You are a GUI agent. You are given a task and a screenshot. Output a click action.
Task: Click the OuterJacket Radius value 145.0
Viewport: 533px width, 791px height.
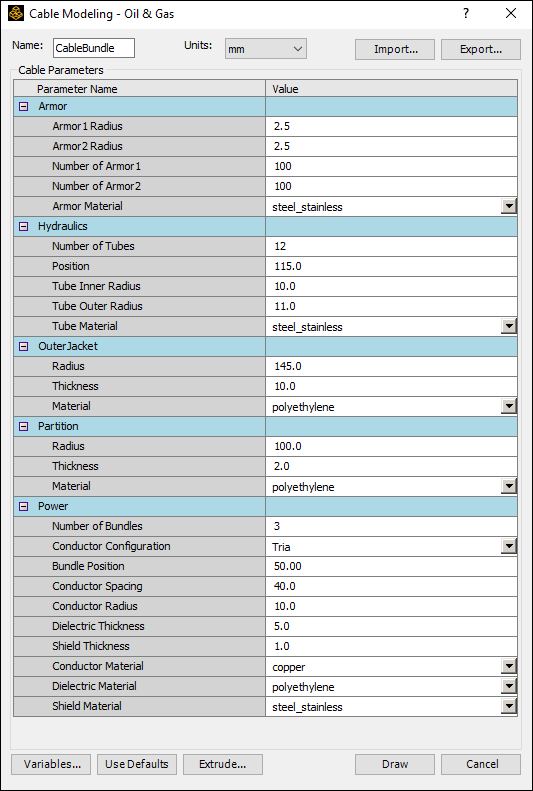click(391, 366)
